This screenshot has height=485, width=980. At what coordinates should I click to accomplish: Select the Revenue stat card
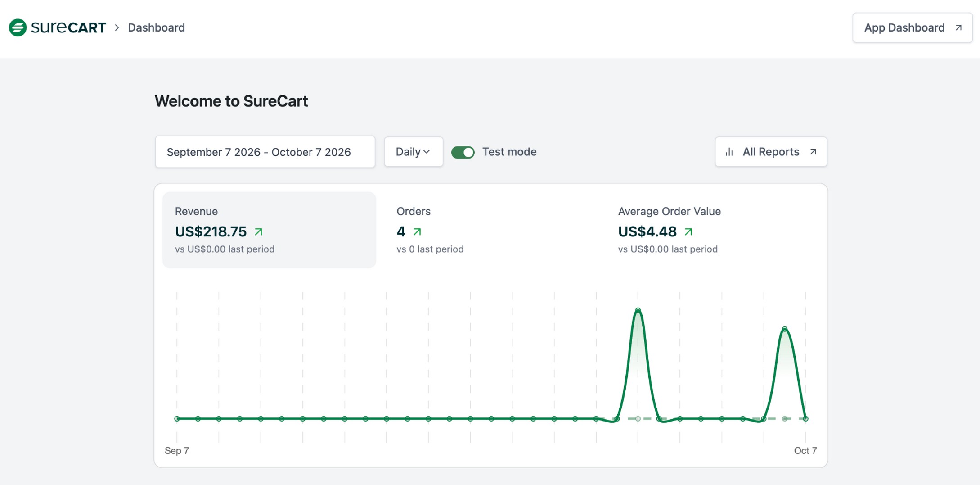click(x=269, y=230)
